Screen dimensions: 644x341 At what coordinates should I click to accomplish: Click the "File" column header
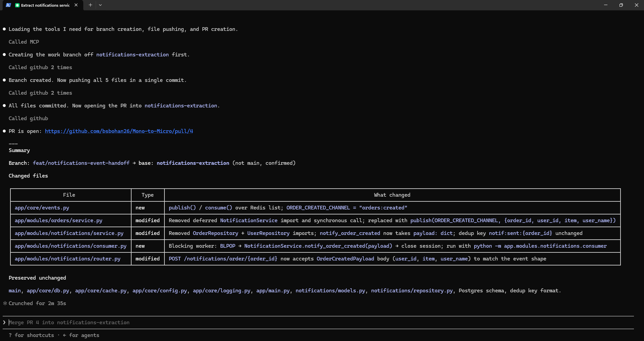pyautogui.click(x=69, y=195)
